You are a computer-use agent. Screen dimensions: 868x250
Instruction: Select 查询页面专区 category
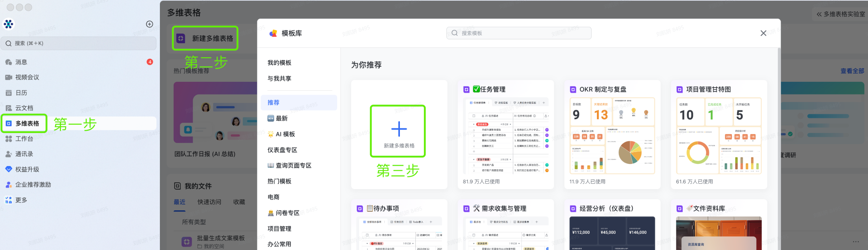point(299,165)
